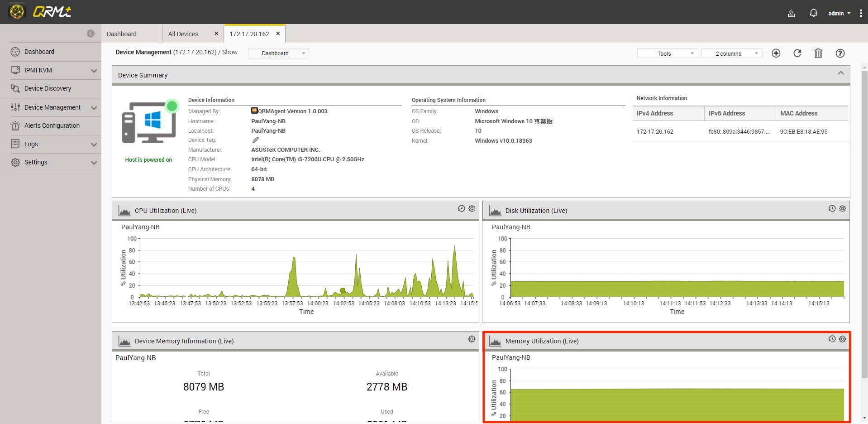
Task: Open the 2 columns layout dropdown
Action: [x=731, y=53]
